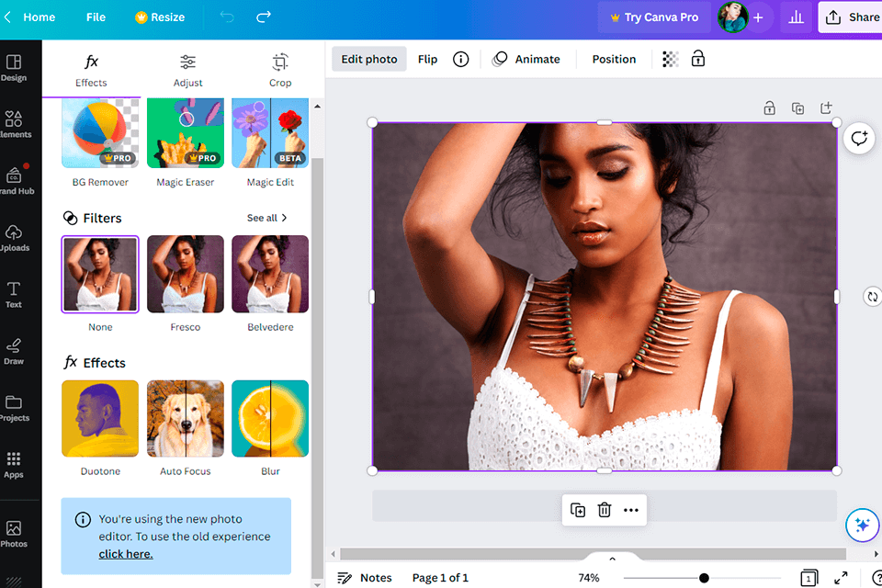Viewport: 882px width, 588px height.
Task: Lock the page above canvas
Action: pyautogui.click(x=770, y=108)
